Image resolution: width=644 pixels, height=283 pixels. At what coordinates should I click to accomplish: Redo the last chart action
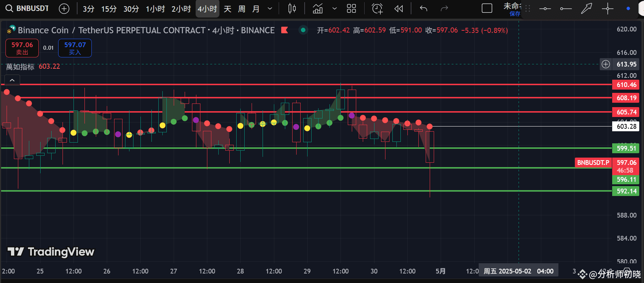pos(444,8)
